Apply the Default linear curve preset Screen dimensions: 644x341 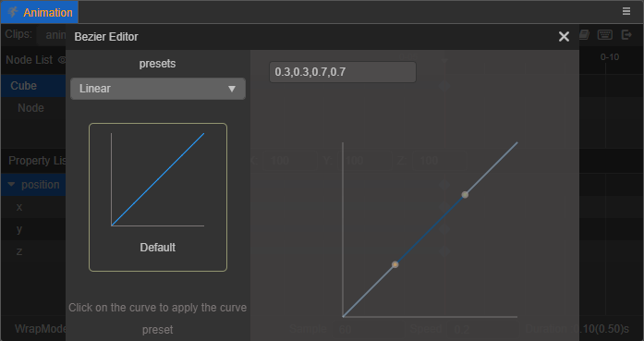tap(158, 197)
